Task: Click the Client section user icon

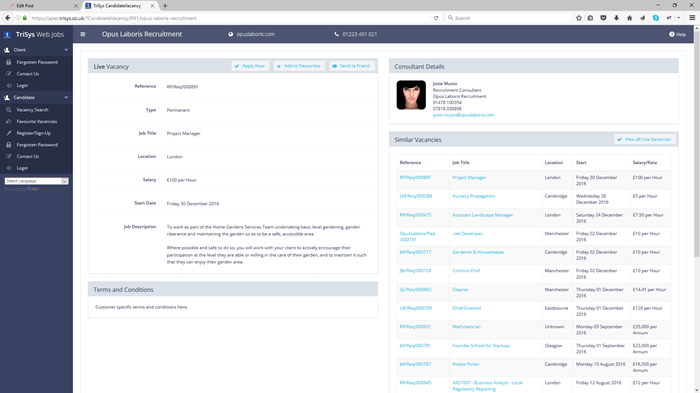Action: pos(7,50)
